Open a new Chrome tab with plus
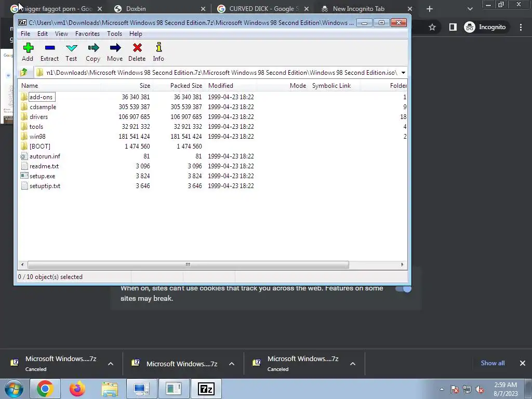Screen dimensions: 532x399 [430, 9]
